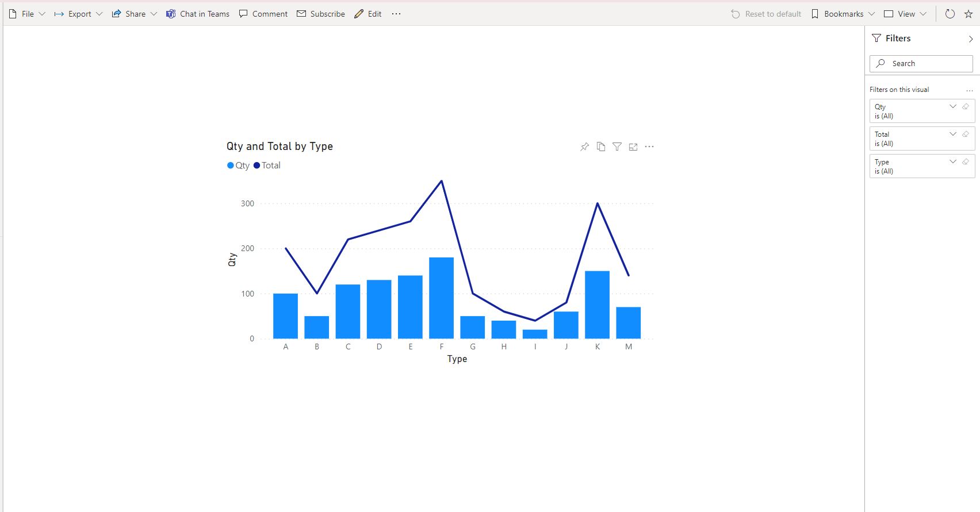The width and height of the screenshot is (980, 512).
Task: Copy the visual as image
Action: click(x=601, y=147)
